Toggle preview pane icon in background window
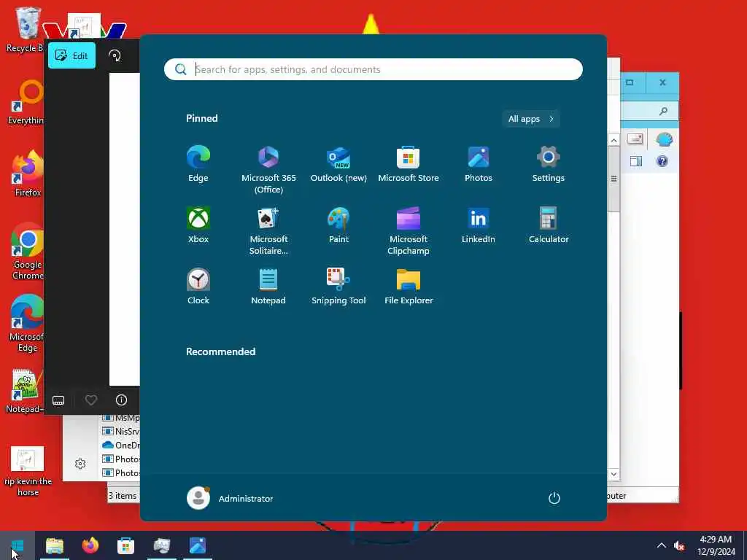The image size is (747, 560). 635,161
